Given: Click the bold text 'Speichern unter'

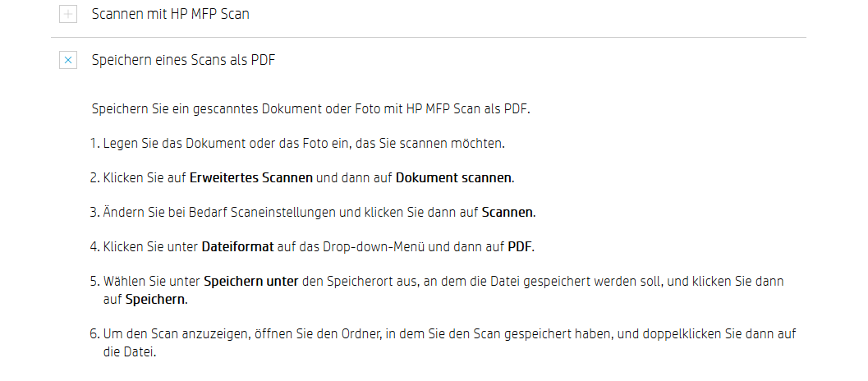Looking at the screenshot, I should pyautogui.click(x=251, y=281).
